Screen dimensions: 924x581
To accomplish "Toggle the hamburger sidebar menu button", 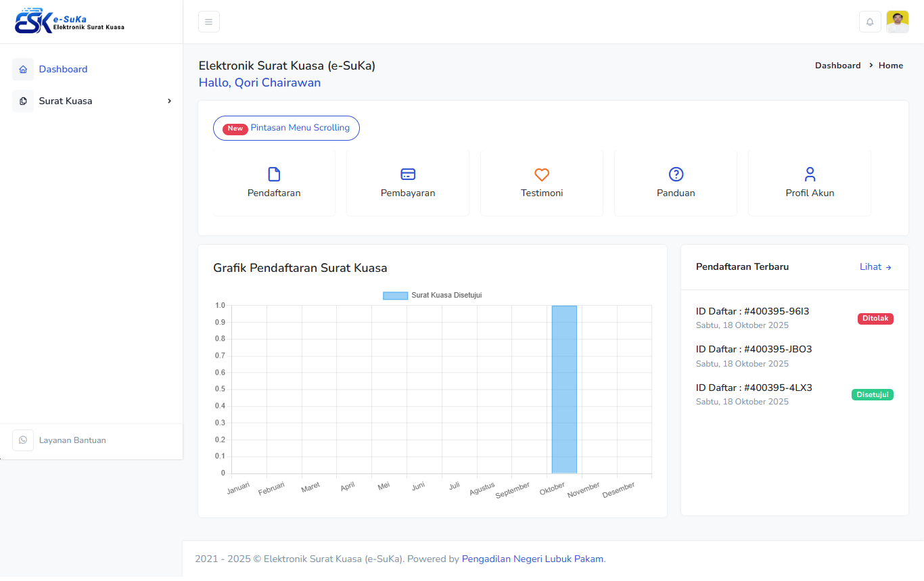I will click(208, 22).
